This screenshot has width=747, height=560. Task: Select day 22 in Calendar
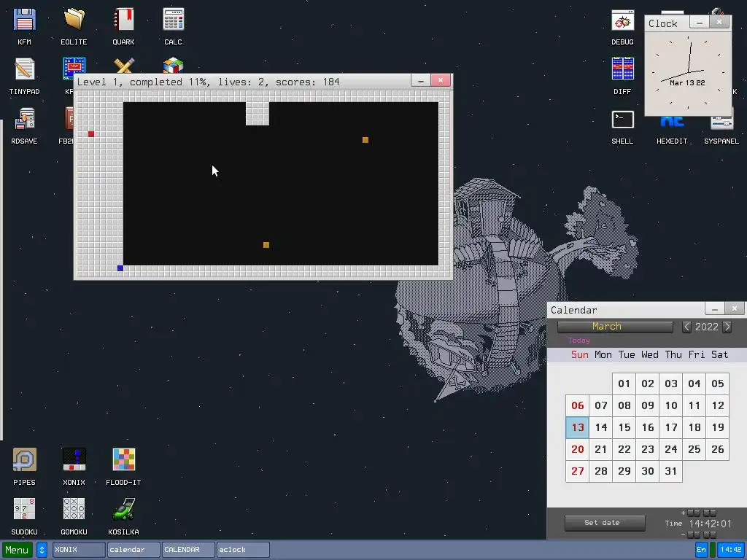[x=624, y=449]
